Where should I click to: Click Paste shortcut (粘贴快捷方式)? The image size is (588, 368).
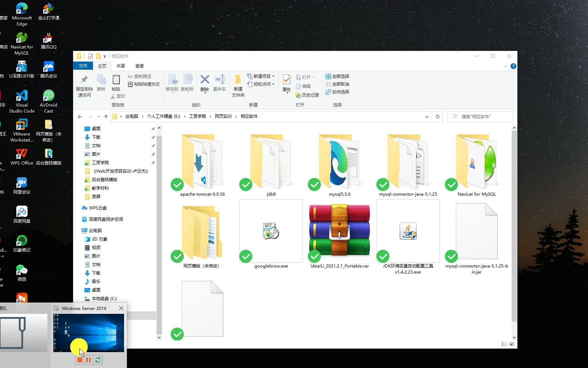coord(143,84)
